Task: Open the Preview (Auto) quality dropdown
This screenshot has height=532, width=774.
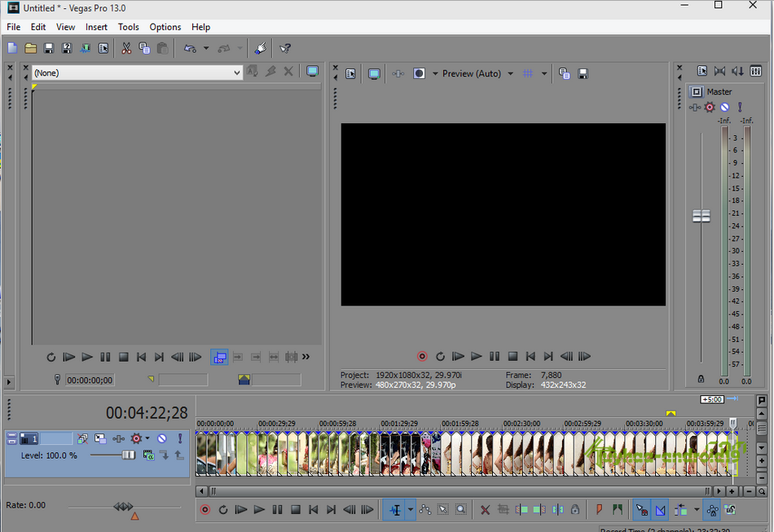Action: pos(511,73)
